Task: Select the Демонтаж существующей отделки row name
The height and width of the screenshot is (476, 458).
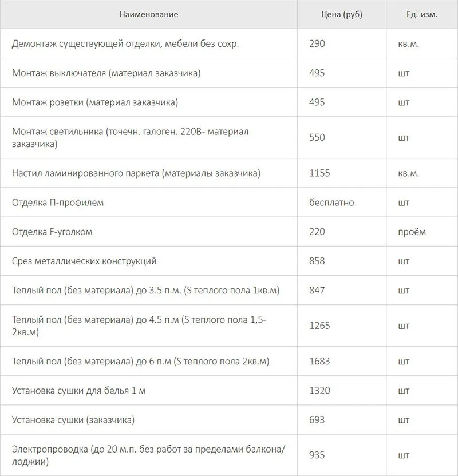Action: (x=125, y=43)
